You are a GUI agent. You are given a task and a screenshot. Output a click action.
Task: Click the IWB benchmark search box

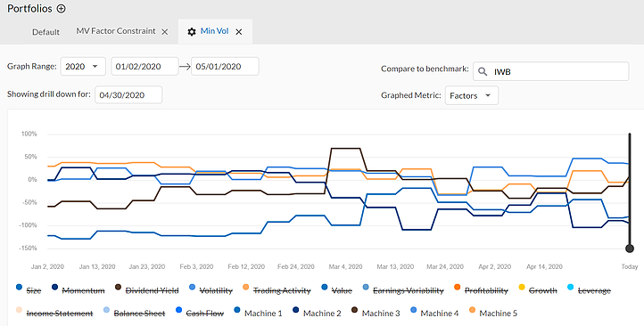(x=550, y=72)
